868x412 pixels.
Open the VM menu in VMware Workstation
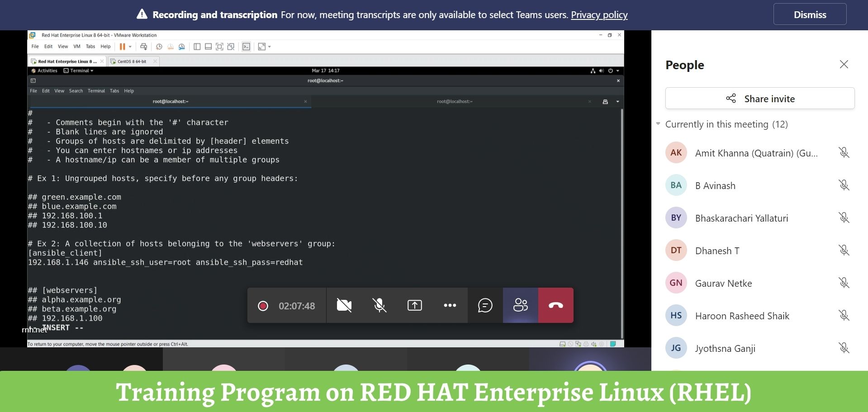(x=77, y=47)
